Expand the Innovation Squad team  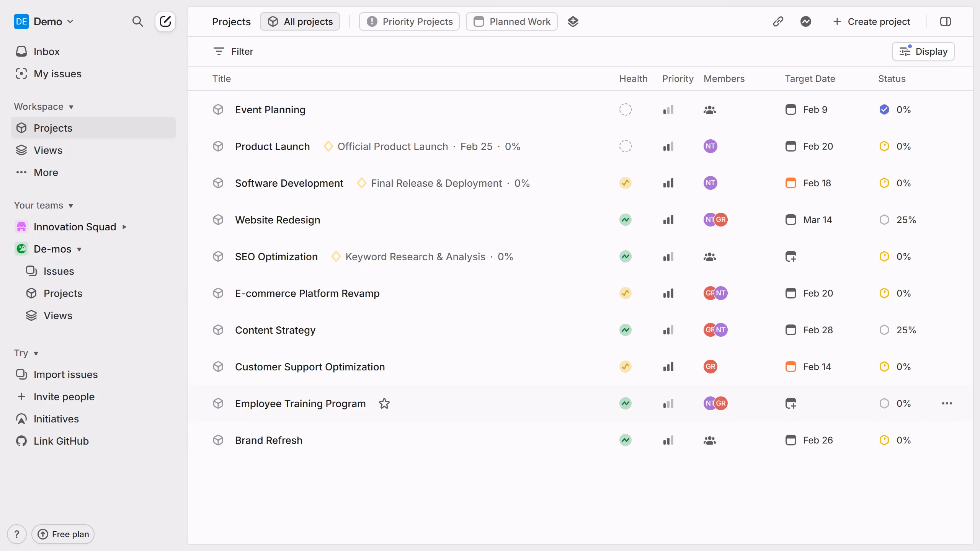point(124,227)
